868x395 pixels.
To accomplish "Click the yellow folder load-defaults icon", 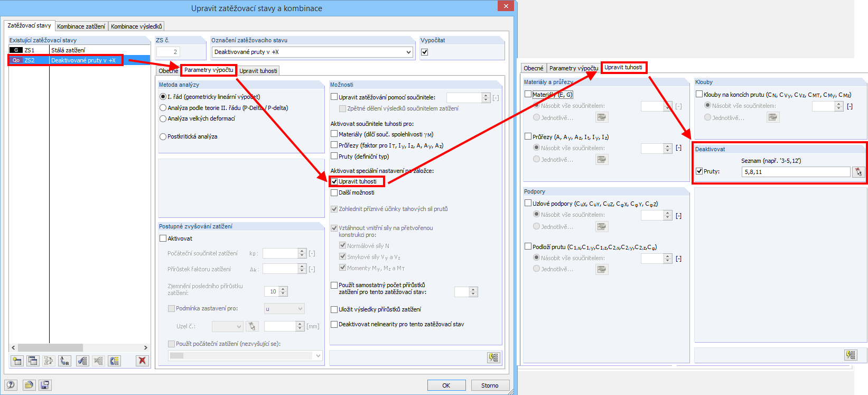I will [x=29, y=385].
